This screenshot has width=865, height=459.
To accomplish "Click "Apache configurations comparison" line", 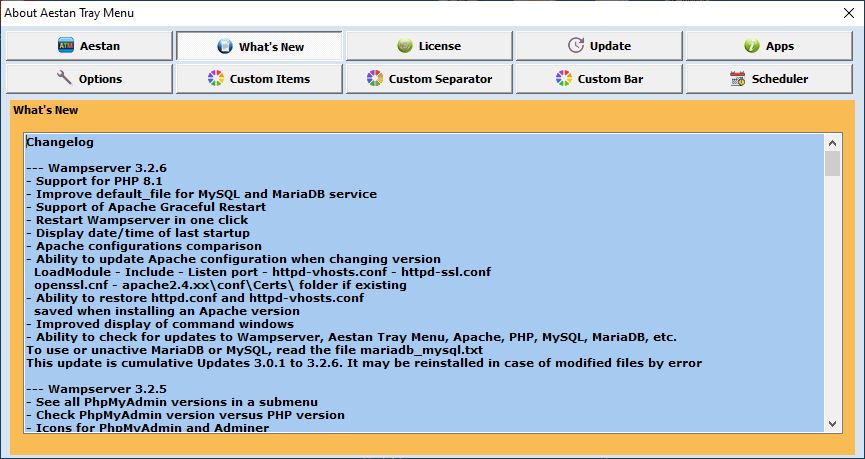I will pos(145,246).
